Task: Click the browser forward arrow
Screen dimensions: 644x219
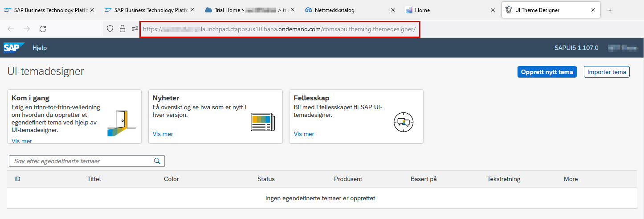Action: pyautogui.click(x=27, y=29)
